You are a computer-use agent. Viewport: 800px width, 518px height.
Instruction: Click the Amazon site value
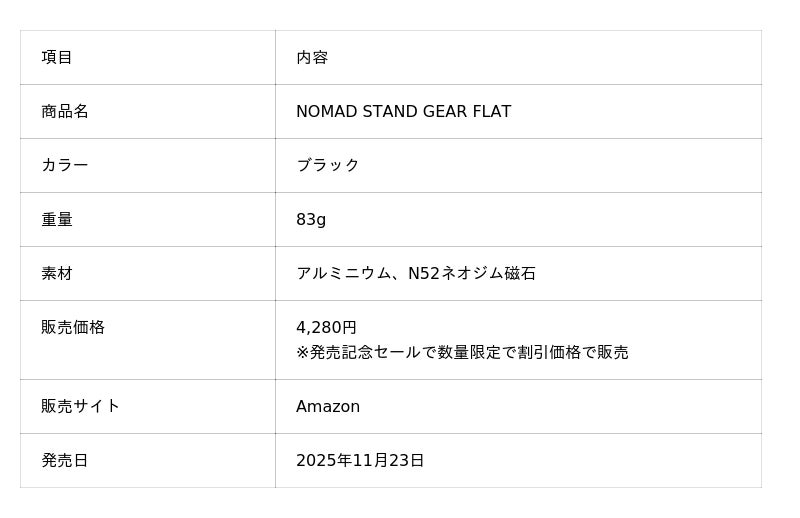pyautogui.click(x=328, y=406)
